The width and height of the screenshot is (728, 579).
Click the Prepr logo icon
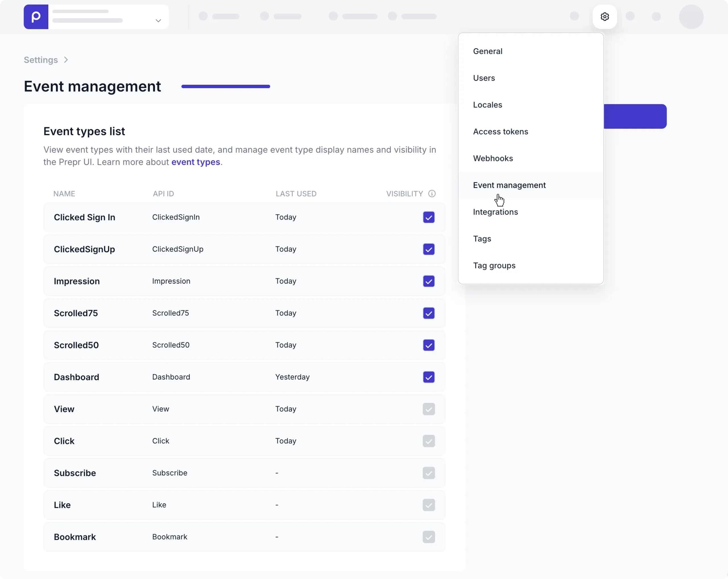36,16
